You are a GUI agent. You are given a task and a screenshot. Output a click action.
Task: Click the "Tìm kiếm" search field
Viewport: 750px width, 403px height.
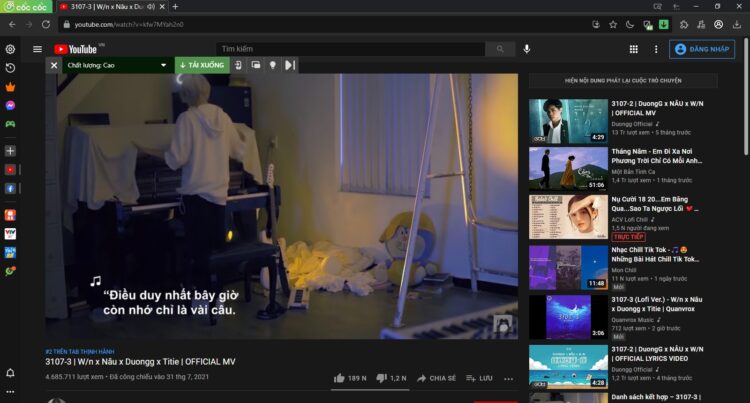pyautogui.click(x=350, y=48)
